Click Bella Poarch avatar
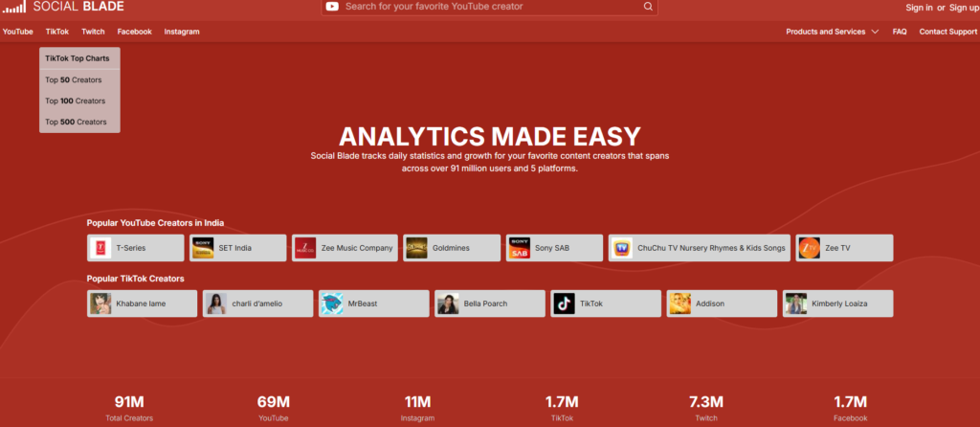 point(448,303)
